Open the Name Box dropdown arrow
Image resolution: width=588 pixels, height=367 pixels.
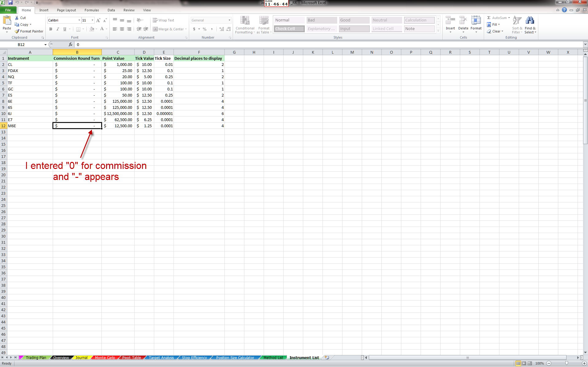(x=45, y=45)
